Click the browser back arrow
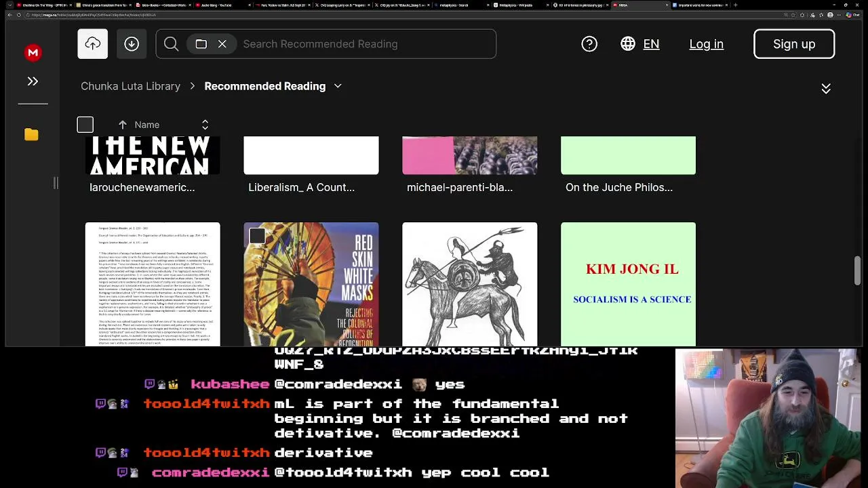Viewport: 868px width, 488px height. pos(9,15)
